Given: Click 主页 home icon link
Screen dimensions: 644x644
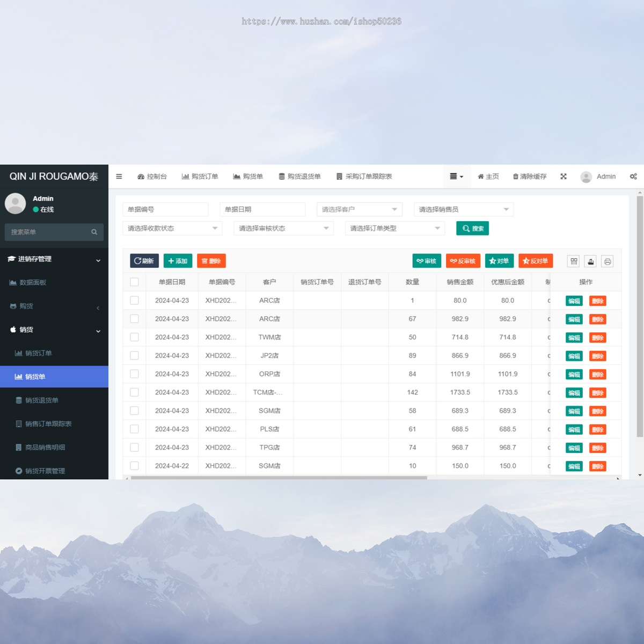Looking at the screenshot, I should tap(488, 177).
